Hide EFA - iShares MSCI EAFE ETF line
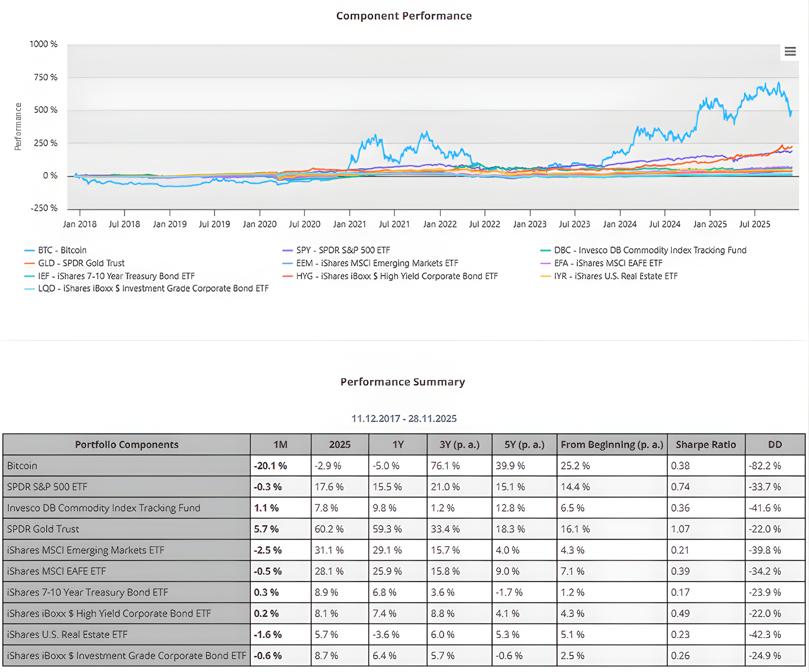The width and height of the screenshot is (809, 672). pyautogui.click(x=608, y=263)
